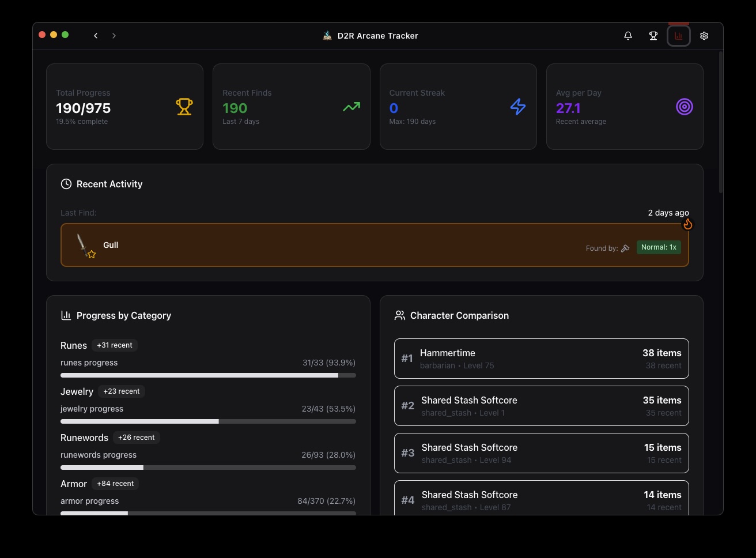
Task: Click the target icon on Avg per Day
Action: pyautogui.click(x=684, y=107)
